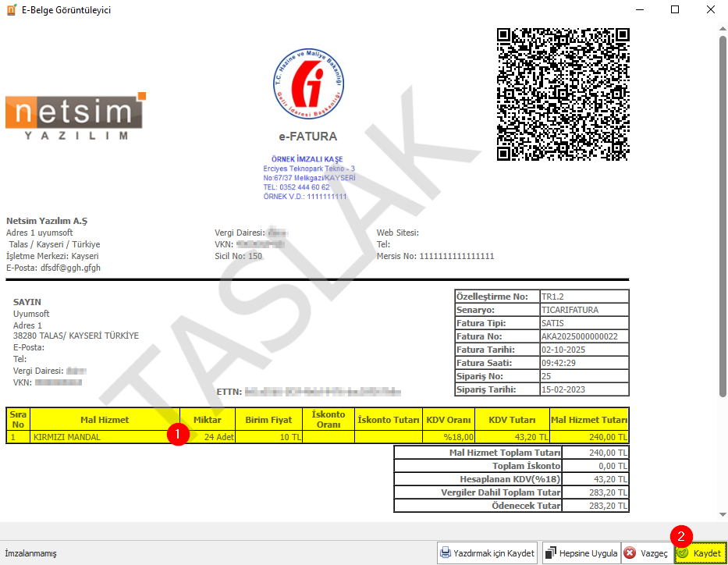Click the Fatura No value AKA2025000000022

(x=578, y=336)
